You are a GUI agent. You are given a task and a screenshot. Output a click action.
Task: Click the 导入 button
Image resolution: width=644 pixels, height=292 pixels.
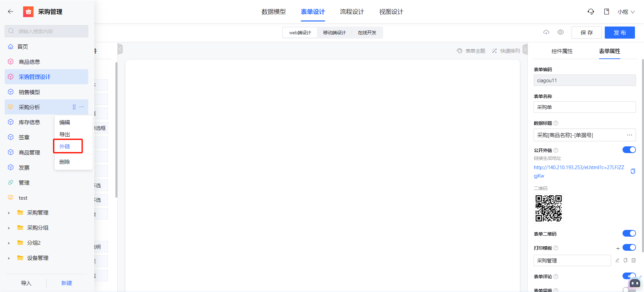[26, 283]
